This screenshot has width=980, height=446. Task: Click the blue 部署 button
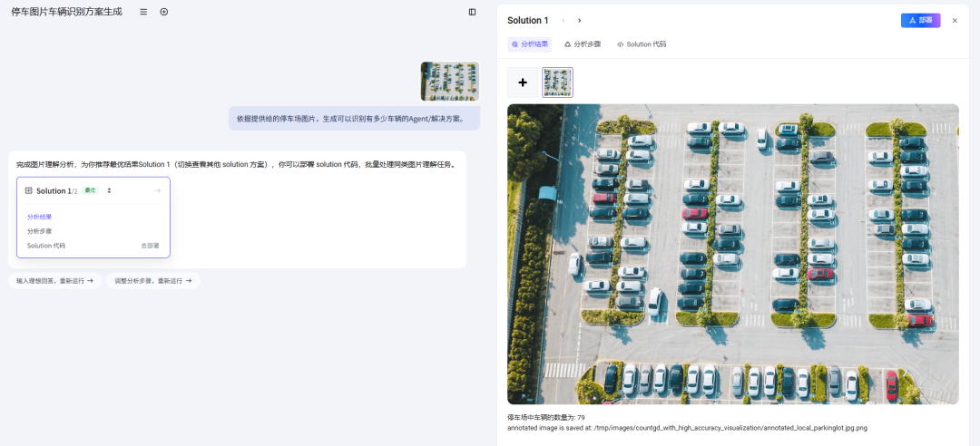921,21
